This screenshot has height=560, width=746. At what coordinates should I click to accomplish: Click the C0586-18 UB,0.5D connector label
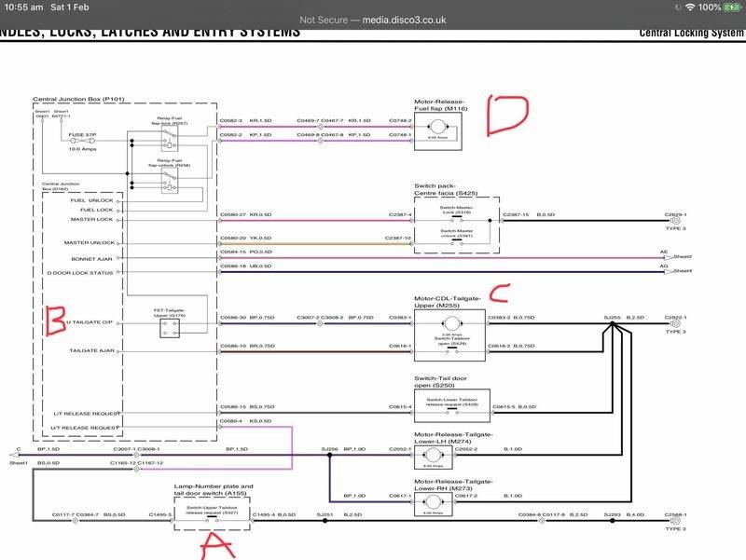pos(245,266)
